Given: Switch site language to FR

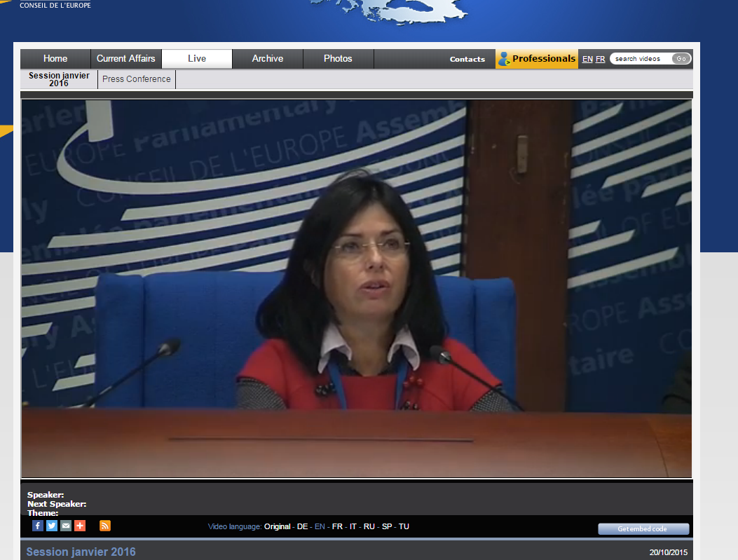Looking at the screenshot, I should (x=601, y=60).
